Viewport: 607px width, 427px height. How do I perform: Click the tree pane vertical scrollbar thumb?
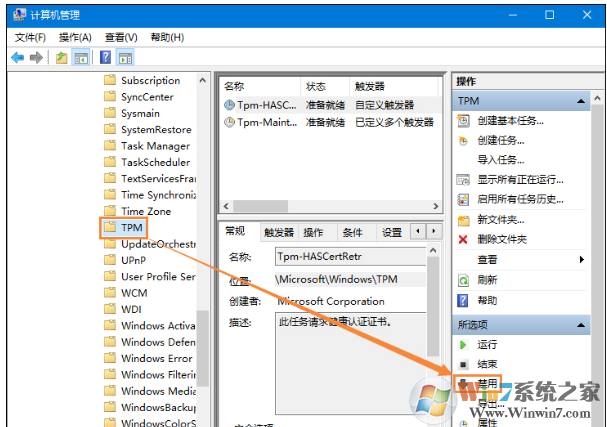pos(202,348)
